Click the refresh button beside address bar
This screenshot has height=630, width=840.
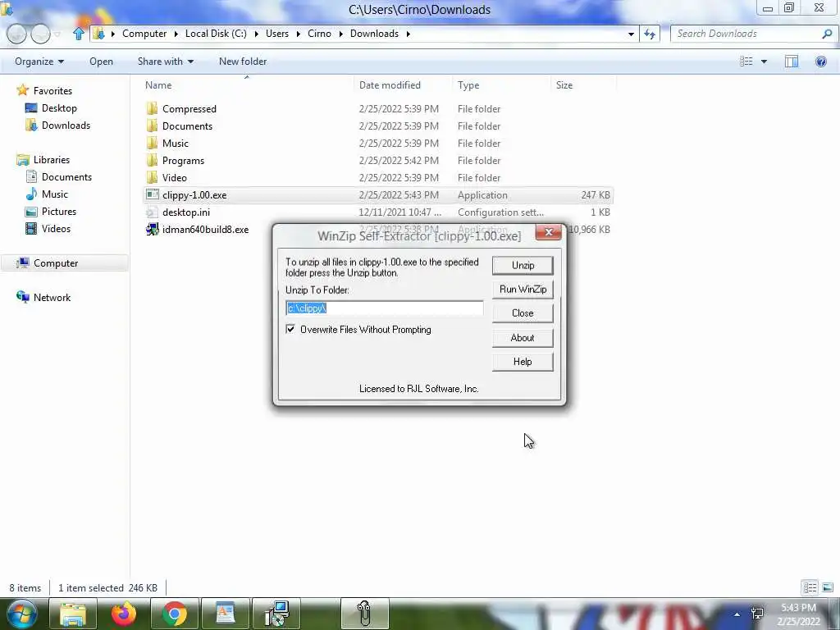[650, 34]
